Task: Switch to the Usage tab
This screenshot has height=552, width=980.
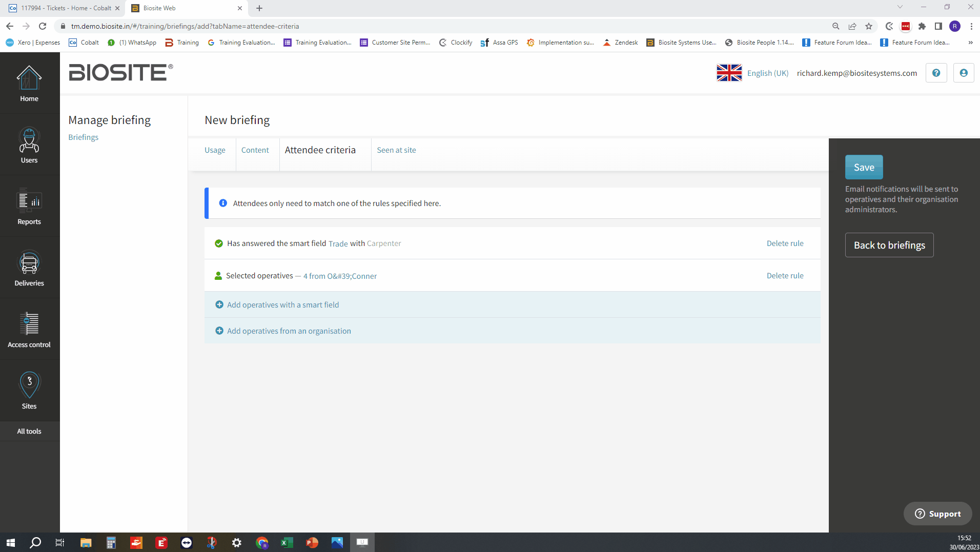Action: (x=215, y=150)
